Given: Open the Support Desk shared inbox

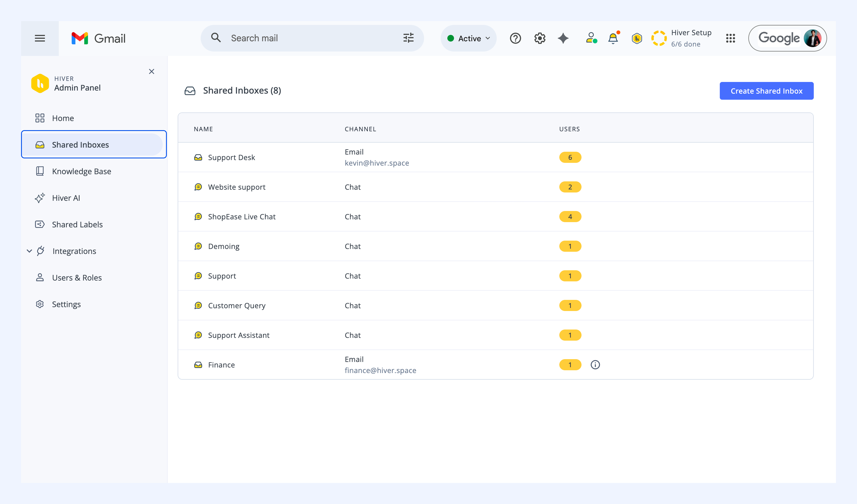Looking at the screenshot, I should [496, 157].
